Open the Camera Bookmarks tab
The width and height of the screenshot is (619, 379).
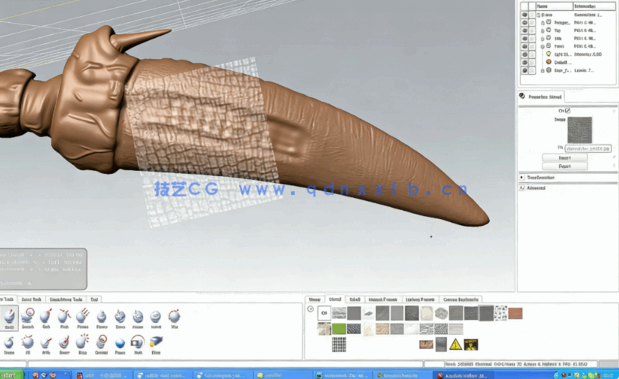460,299
